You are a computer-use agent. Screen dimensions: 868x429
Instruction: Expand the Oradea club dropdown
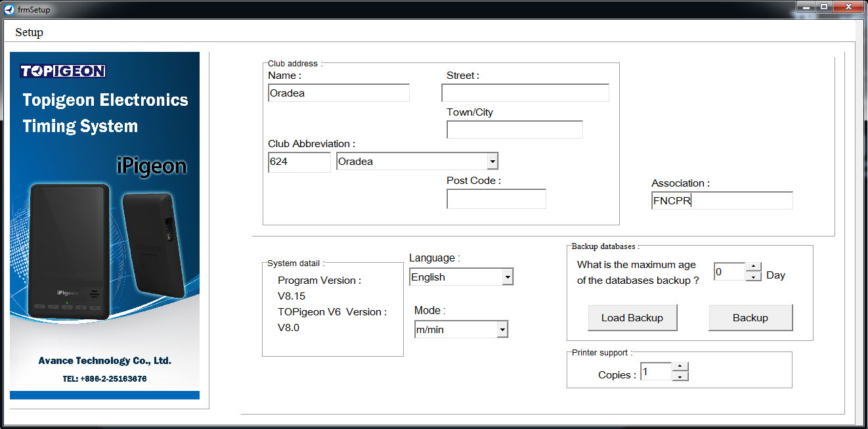(x=492, y=162)
